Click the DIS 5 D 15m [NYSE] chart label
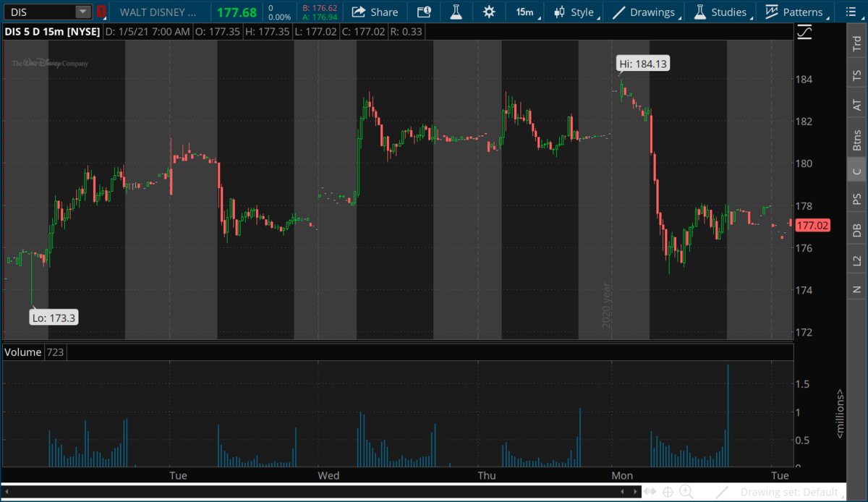This screenshot has width=868, height=502. pyautogui.click(x=52, y=32)
